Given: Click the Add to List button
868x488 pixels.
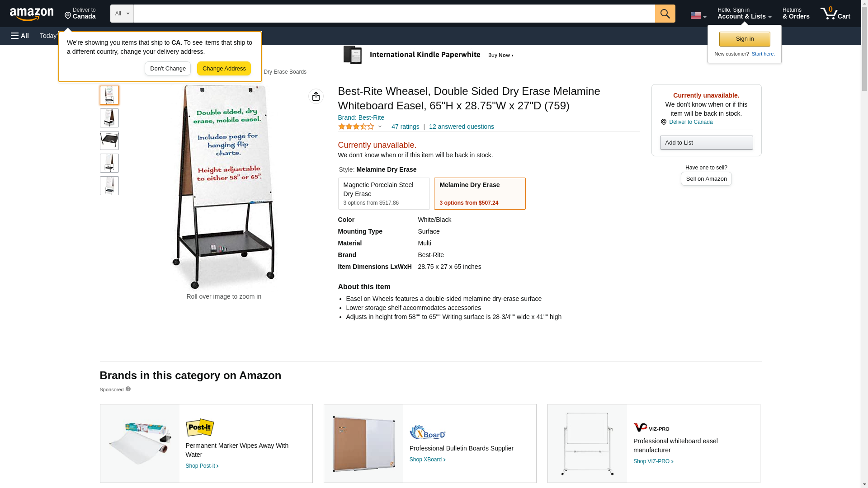Looking at the screenshot, I should [706, 143].
